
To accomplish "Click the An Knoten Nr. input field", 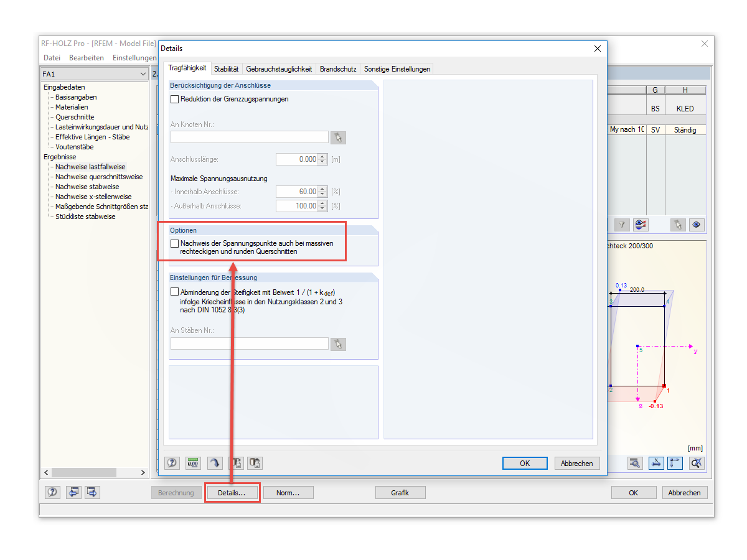I will 250,137.
